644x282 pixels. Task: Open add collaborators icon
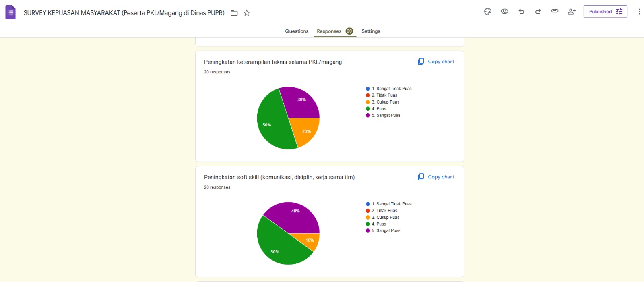pyautogui.click(x=572, y=12)
